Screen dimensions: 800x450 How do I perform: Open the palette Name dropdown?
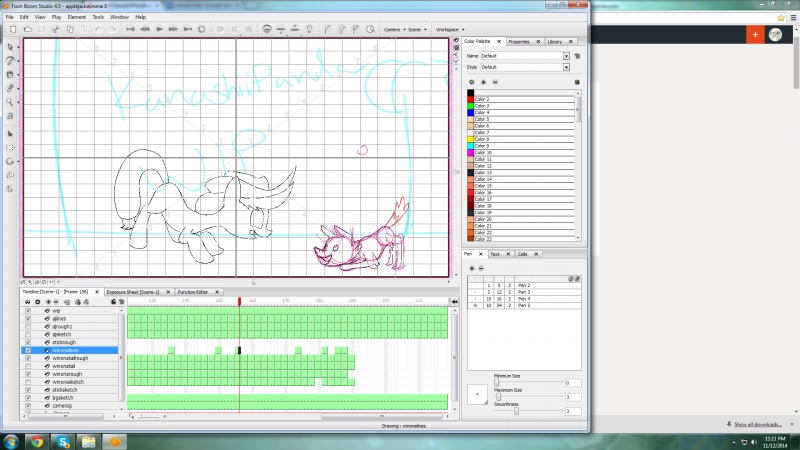pos(566,56)
